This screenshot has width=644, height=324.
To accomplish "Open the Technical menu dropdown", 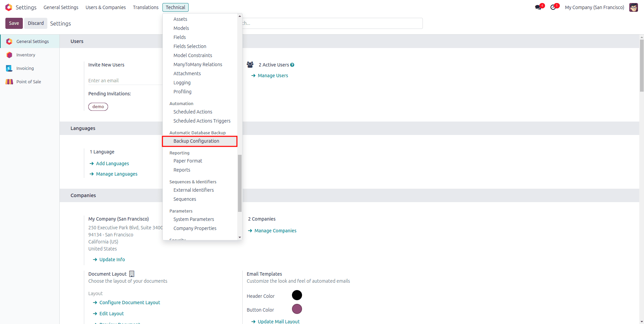I will (175, 7).
